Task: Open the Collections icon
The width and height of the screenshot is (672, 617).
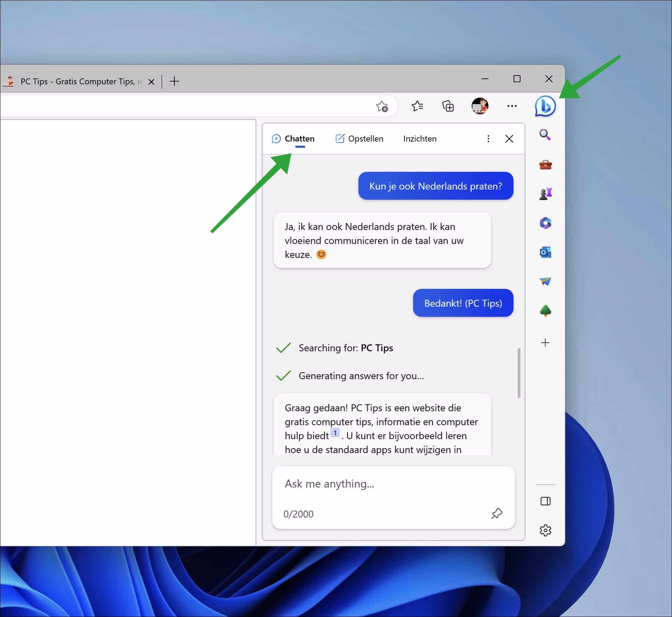Action: tap(447, 106)
